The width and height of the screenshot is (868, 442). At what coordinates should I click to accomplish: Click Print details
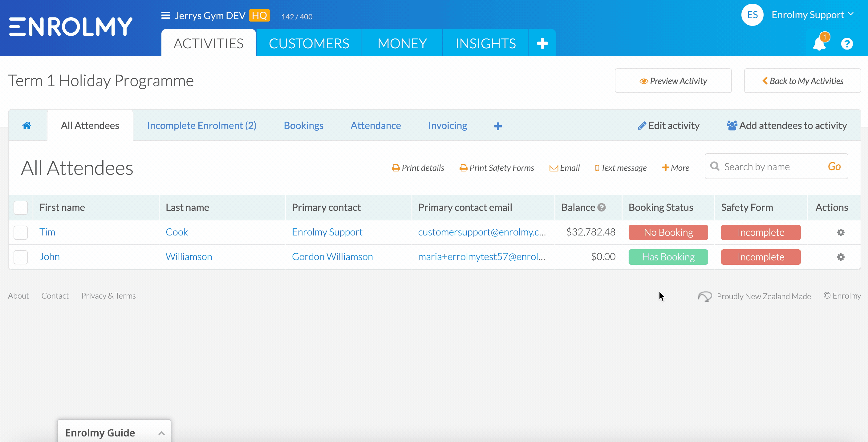[418, 168]
